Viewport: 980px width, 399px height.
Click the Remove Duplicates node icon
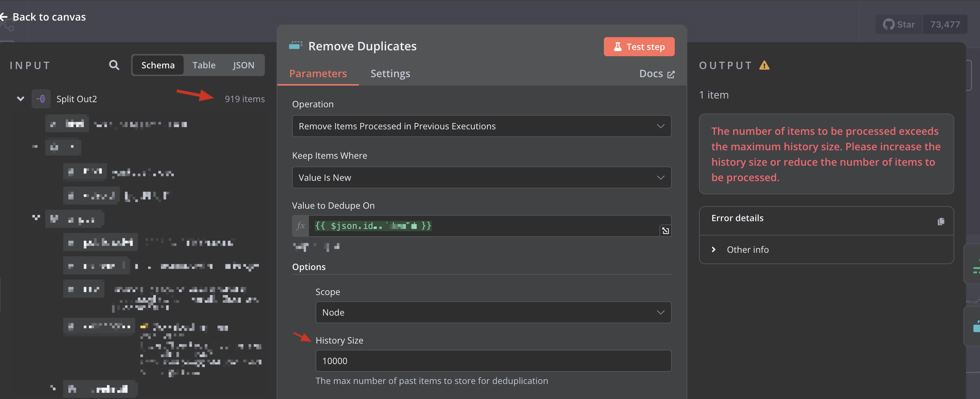(296, 46)
